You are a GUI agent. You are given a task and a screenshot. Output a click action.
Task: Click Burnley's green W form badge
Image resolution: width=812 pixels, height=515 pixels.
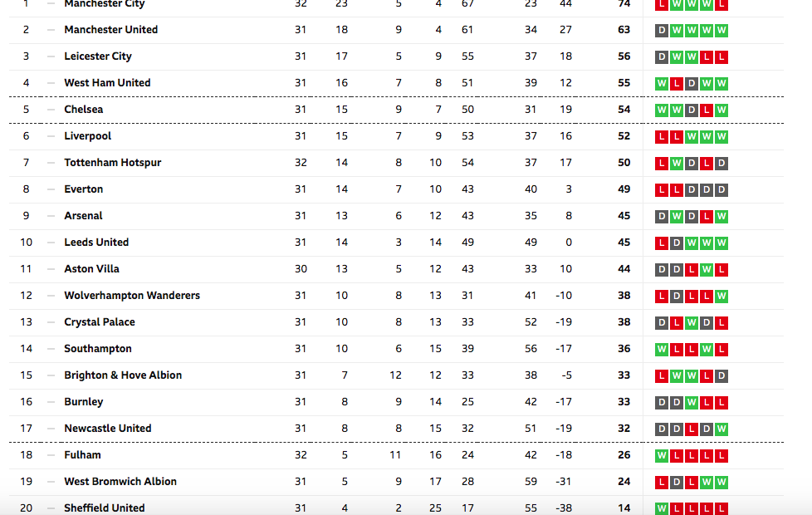click(x=692, y=403)
